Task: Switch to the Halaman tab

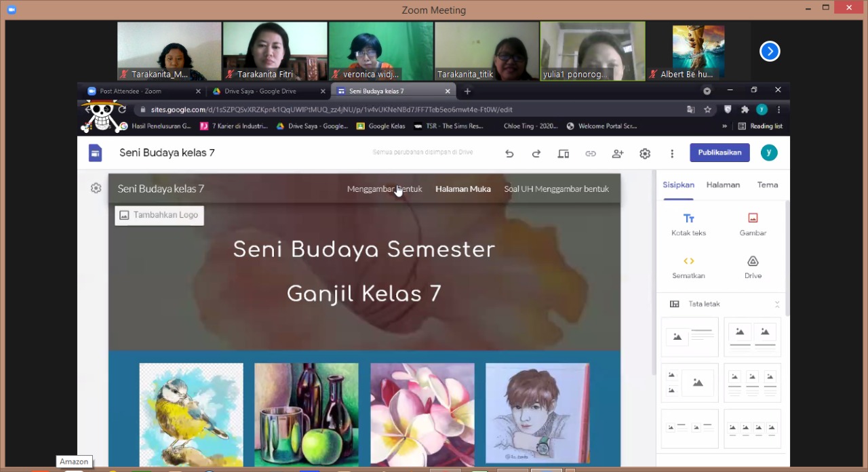Action: [x=723, y=184]
